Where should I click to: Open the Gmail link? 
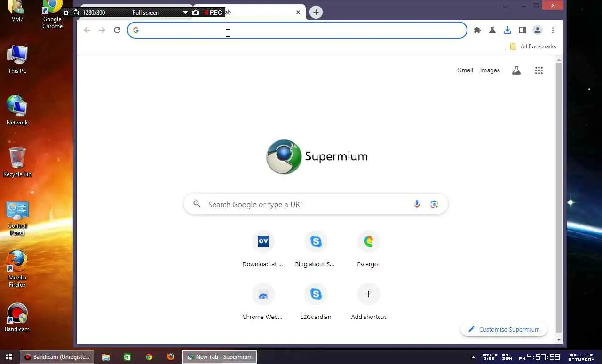pyautogui.click(x=465, y=70)
